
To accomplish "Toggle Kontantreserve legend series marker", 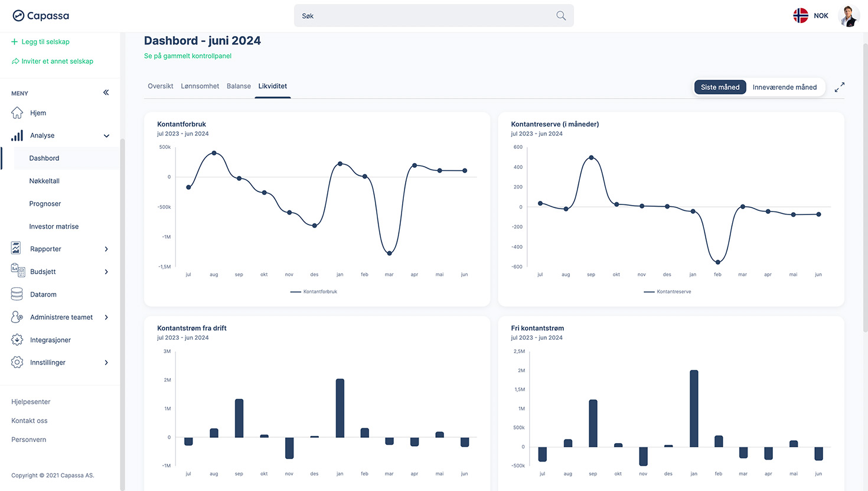I will pos(649,292).
